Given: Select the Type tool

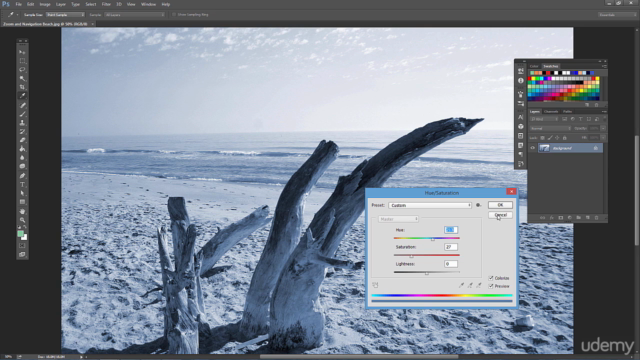Looking at the screenshot, I should pyautogui.click(x=22, y=184).
